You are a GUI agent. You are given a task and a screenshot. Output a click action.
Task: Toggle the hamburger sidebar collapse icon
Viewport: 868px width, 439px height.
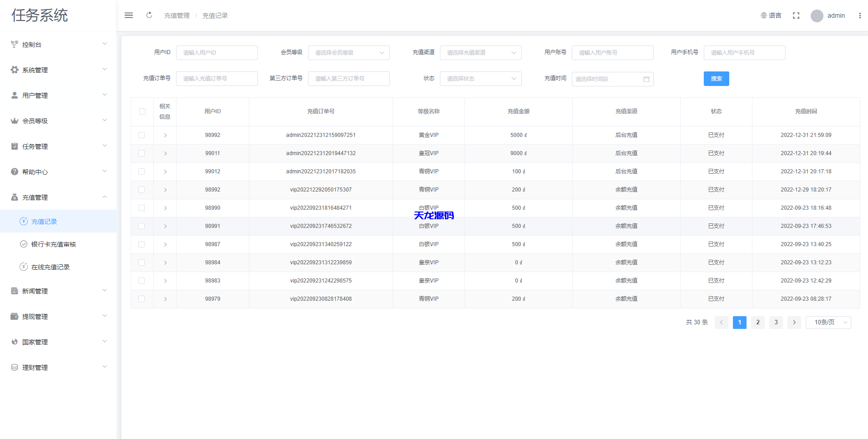pyautogui.click(x=129, y=15)
